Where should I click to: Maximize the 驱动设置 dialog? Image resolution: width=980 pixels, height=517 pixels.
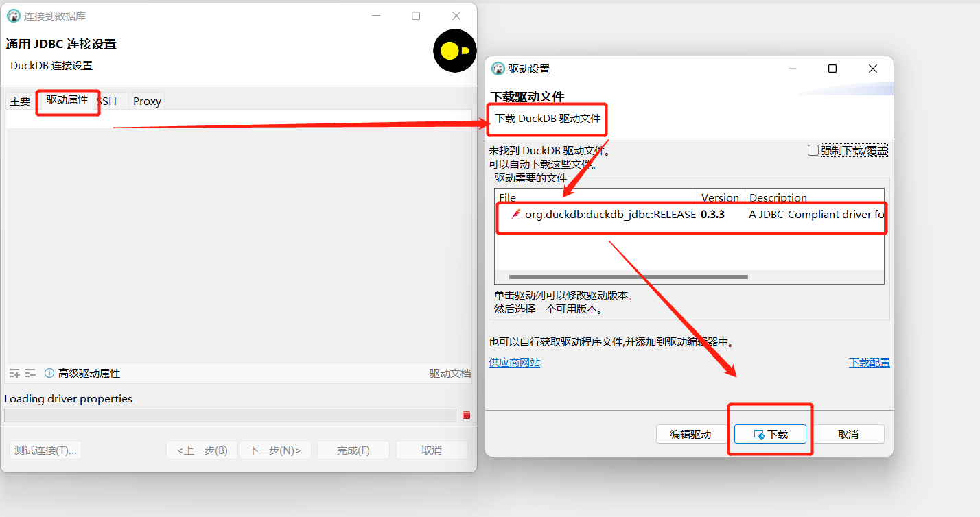832,69
